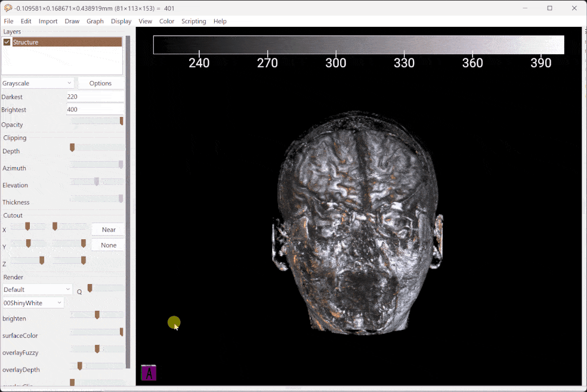Click the application icon in title bar

point(8,8)
